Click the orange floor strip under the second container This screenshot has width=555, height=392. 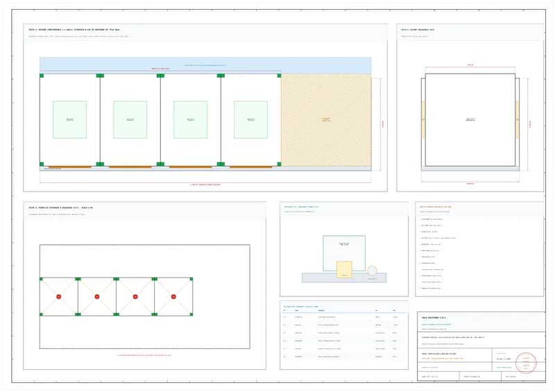(x=130, y=167)
